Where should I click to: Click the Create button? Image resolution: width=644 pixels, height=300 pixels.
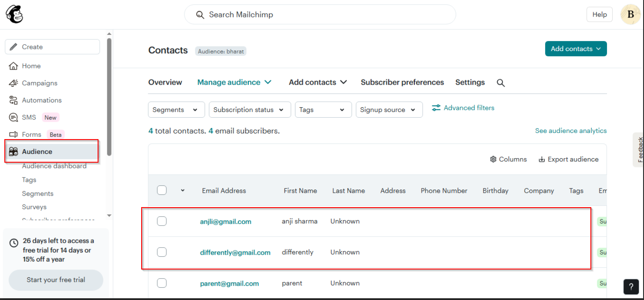click(x=52, y=47)
